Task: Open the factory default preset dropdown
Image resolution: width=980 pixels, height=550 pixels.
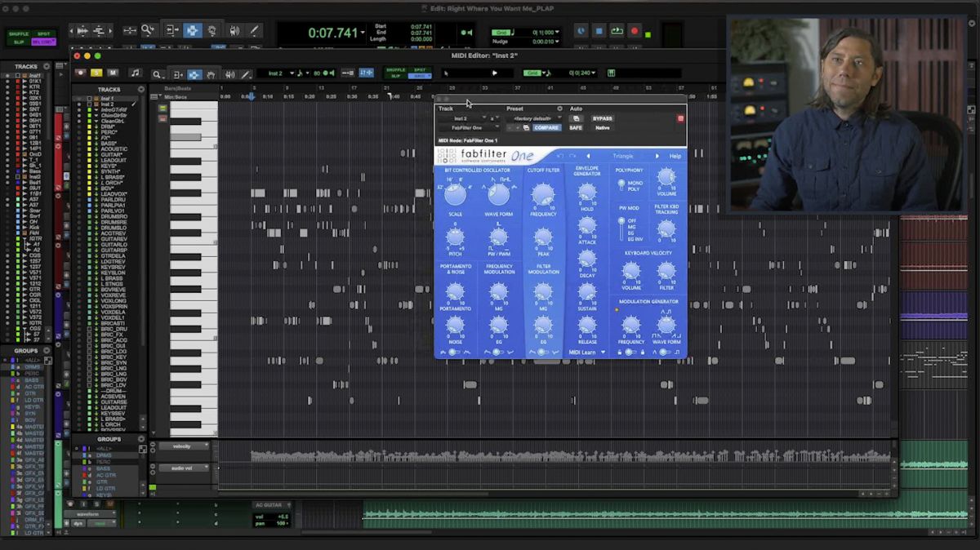Action: (533, 118)
